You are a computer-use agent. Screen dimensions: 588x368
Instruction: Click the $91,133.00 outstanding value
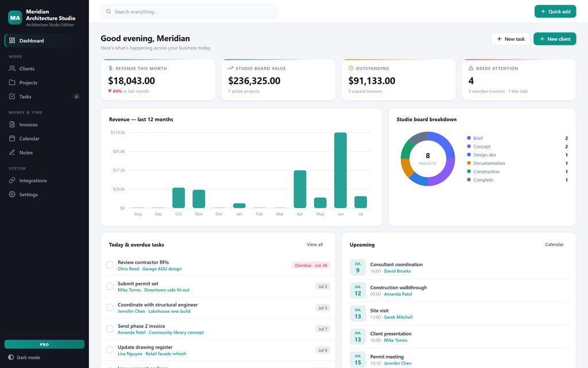click(x=372, y=80)
